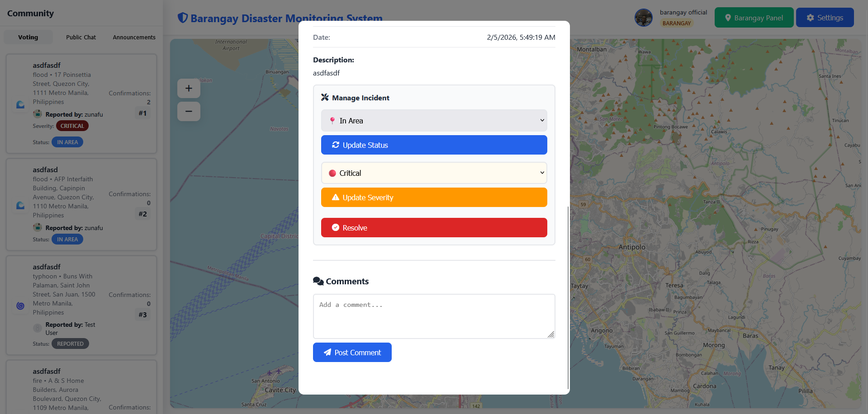
Task: Click zunafu's avatar on incident #1 card
Action: coord(38,114)
